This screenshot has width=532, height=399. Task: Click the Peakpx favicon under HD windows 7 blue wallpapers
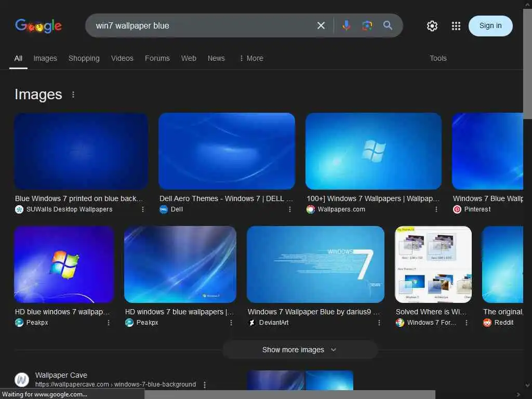[129, 323]
